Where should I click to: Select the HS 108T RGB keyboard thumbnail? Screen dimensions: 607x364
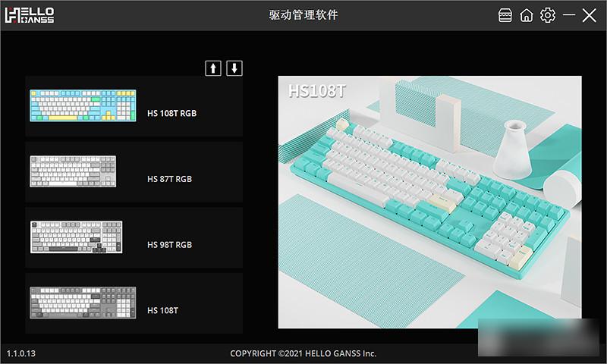[x=83, y=105]
